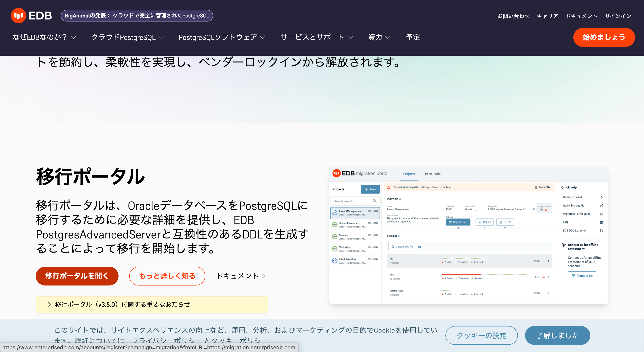Click the ドキュメント→ link
Image resolution: width=644 pixels, height=352 pixels.
pos(241,276)
